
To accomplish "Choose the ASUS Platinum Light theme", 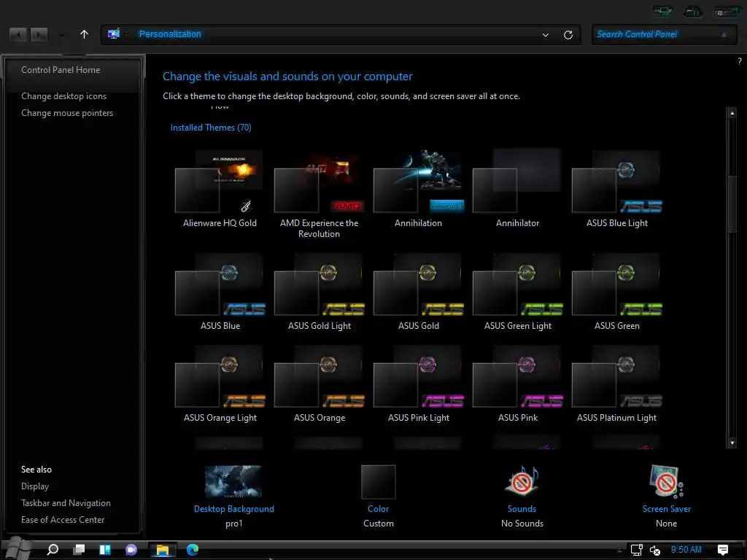I will coord(617,384).
